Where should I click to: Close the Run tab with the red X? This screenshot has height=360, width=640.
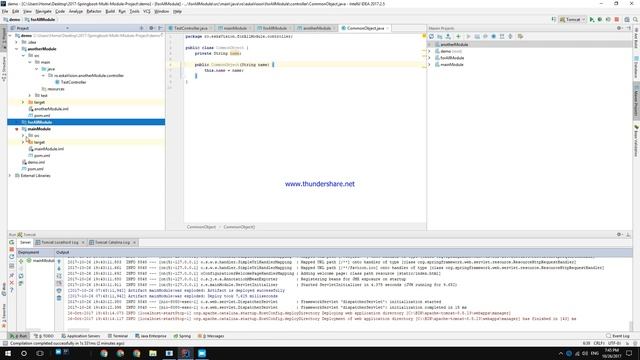point(11,282)
